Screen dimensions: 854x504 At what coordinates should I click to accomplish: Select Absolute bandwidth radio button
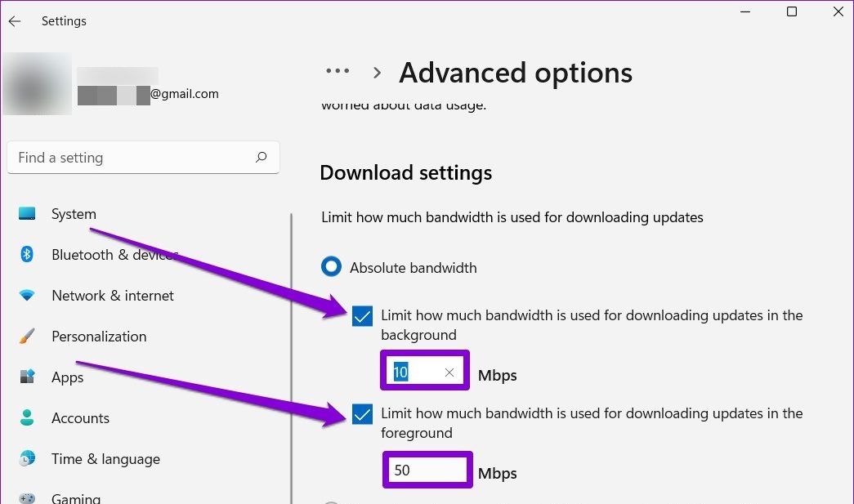pyautogui.click(x=331, y=267)
